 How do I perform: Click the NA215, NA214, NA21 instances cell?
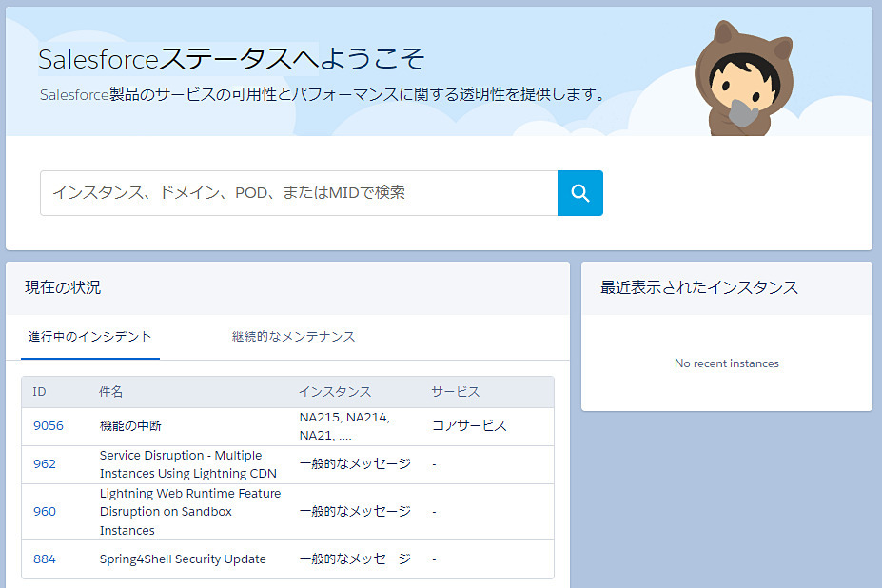point(344,426)
